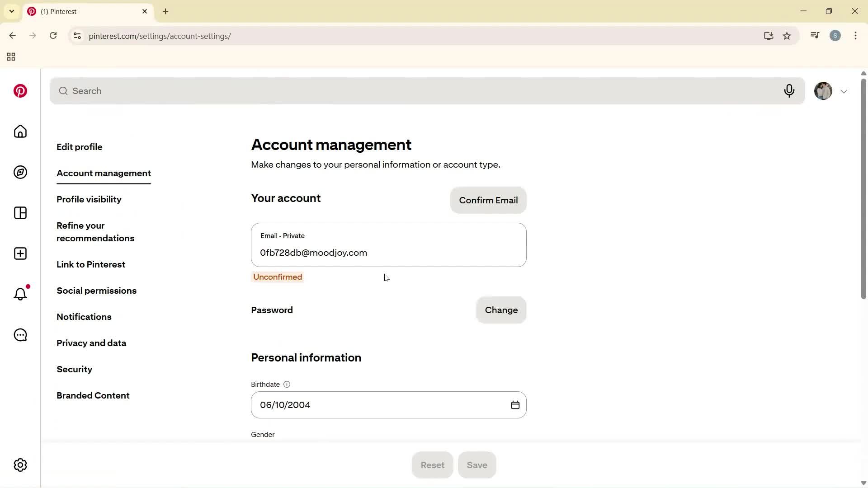Select the Explore compass icon
The height and width of the screenshot is (488, 868).
[x=20, y=172]
